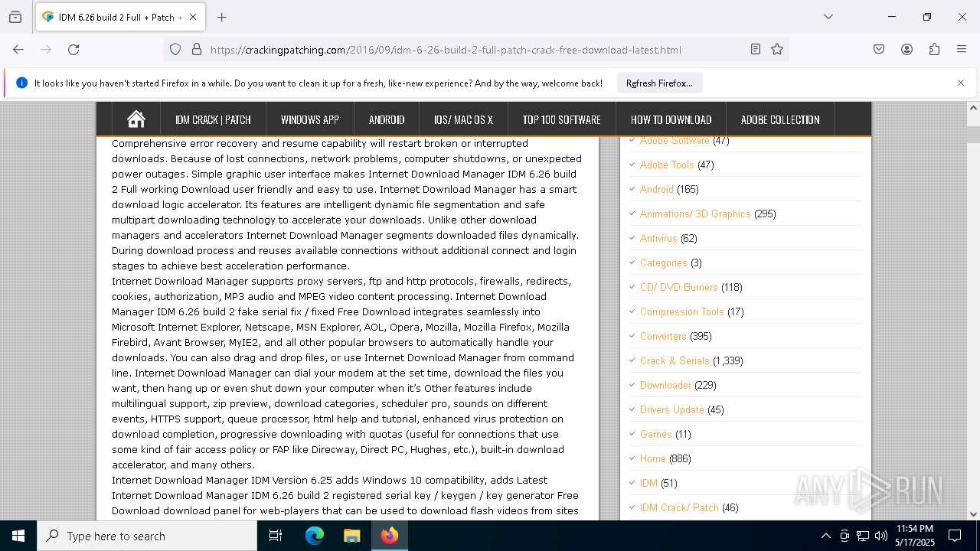Show hidden system tray icons

(x=825, y=536)
